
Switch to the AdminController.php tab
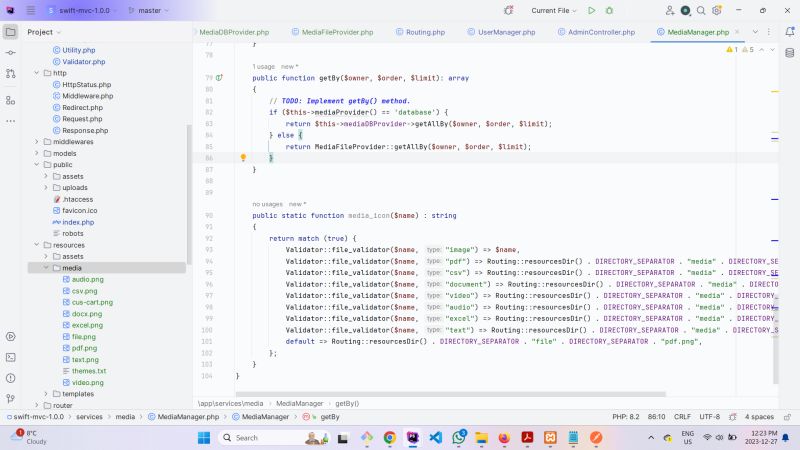pyautogui.click(x=601, y=32)
